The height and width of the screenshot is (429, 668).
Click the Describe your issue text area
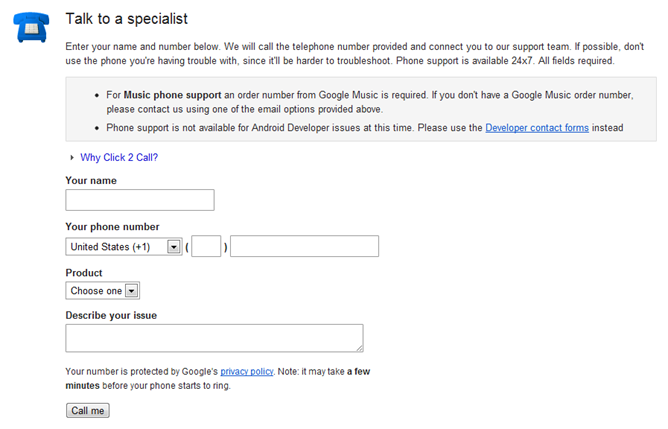click(214, 338)
